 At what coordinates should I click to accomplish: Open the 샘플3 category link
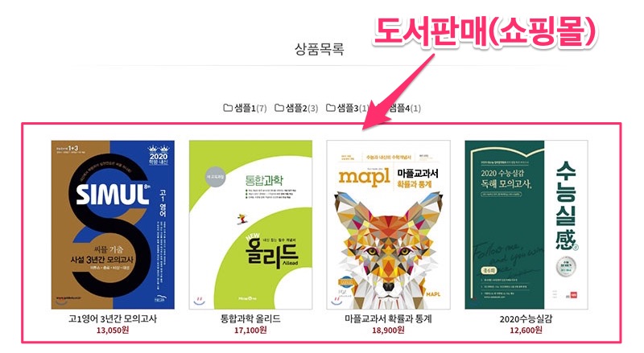pyautogui.click(x=352, y=109)
